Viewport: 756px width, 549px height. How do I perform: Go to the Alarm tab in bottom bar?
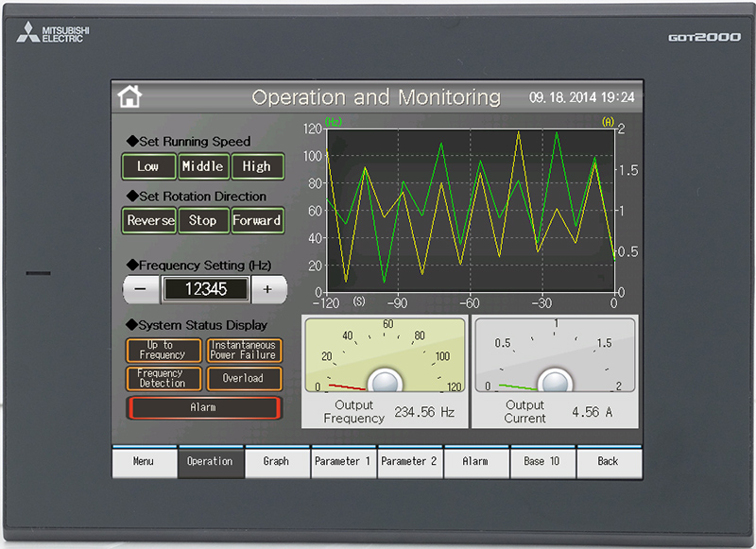pyautogui.click(x=475, y=462)
